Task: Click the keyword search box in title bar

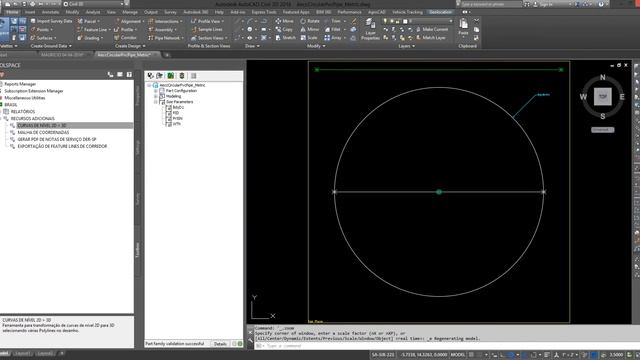Action: [x=491, y=4]
